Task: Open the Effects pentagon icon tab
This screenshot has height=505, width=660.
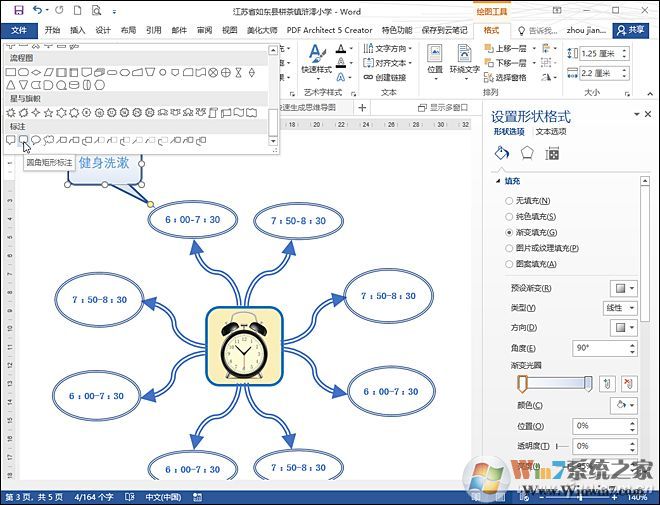Action: point(527,153)
